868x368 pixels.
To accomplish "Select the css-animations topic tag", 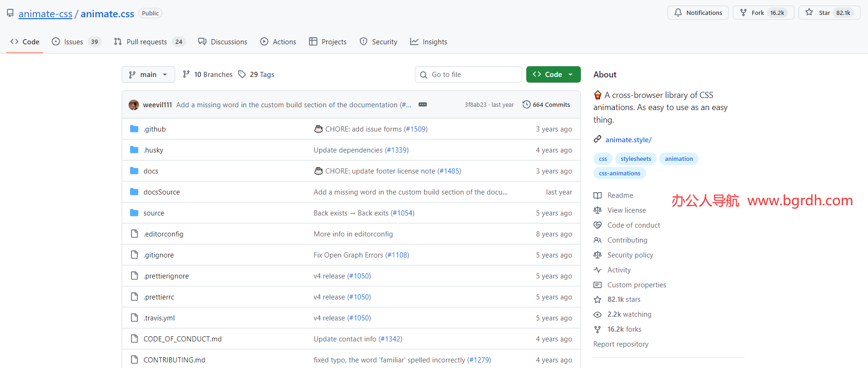I will [x=620, y=174].
